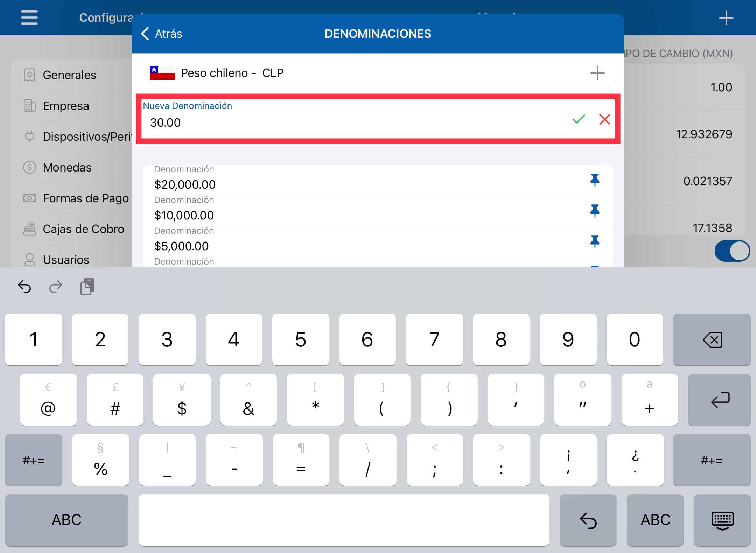Open the hamburger menu in the top bar
The height and width of the screenshot is (553, 756).
click(x=29, y=17)
